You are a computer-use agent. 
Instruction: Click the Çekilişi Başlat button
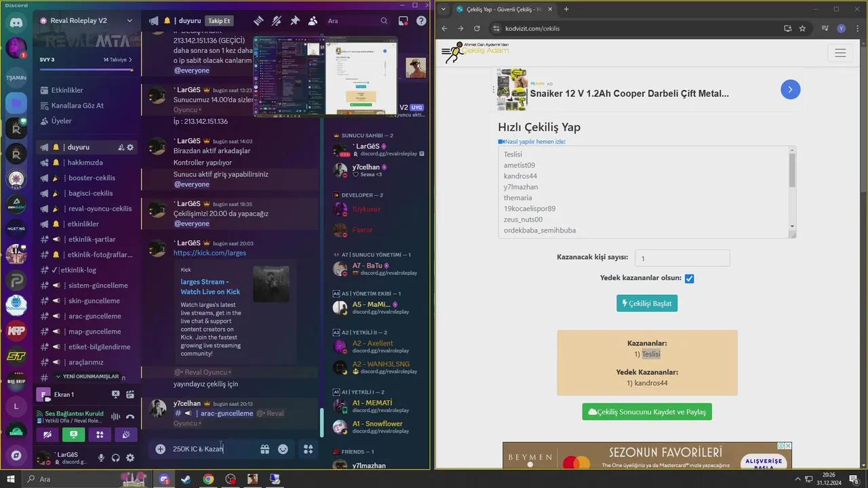coord(647,303)
